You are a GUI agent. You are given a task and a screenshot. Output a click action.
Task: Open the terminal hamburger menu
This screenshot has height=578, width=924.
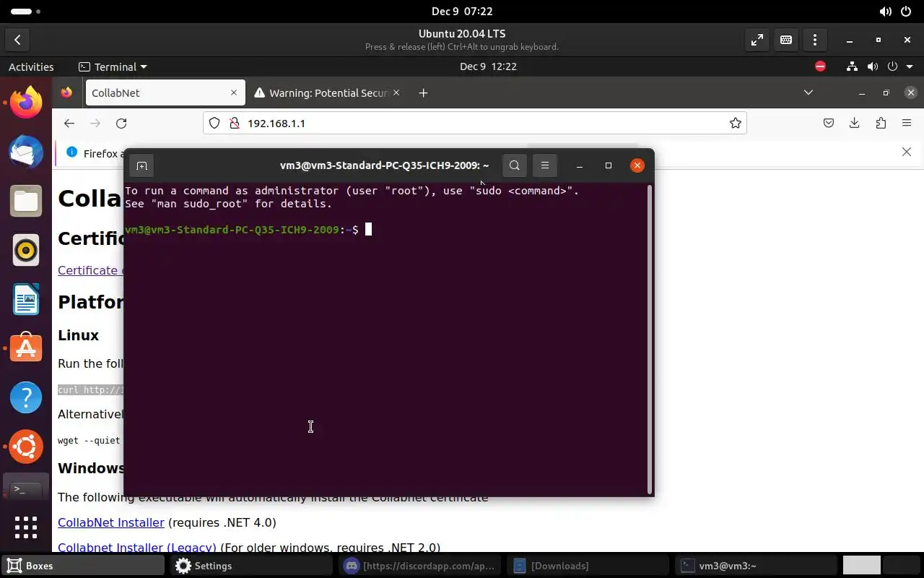pos(545,165)
